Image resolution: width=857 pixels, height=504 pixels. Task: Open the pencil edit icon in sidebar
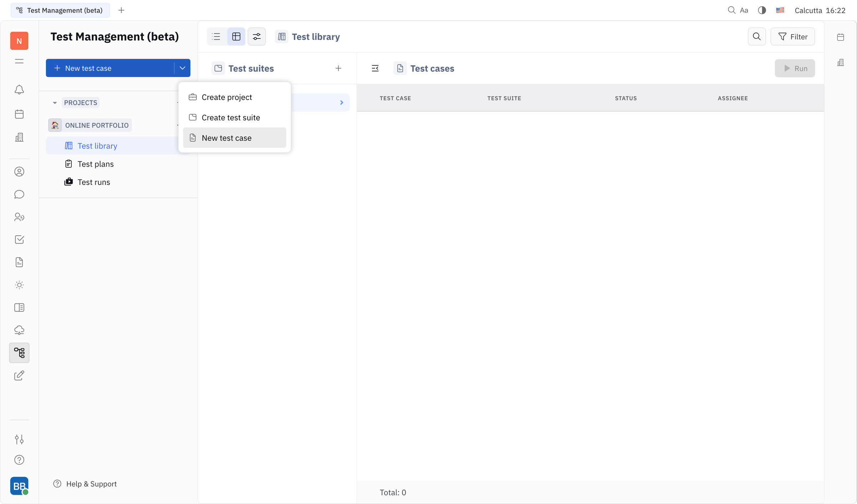(x=19, y=376)
